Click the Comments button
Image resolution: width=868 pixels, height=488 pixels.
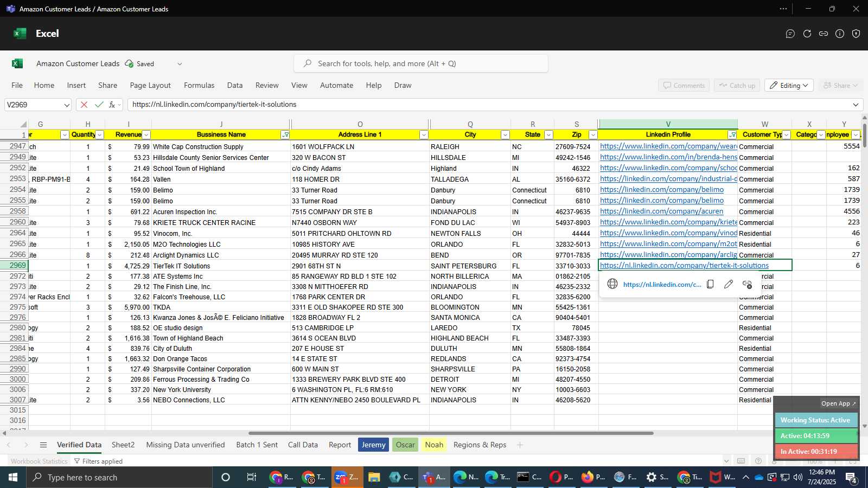(x=684, y=86)
